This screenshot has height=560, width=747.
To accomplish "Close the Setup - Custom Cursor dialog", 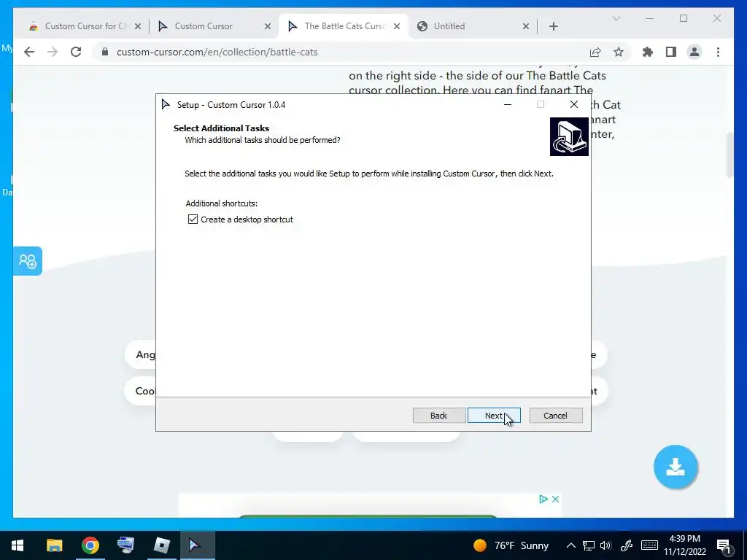I will tap(574, 104).
